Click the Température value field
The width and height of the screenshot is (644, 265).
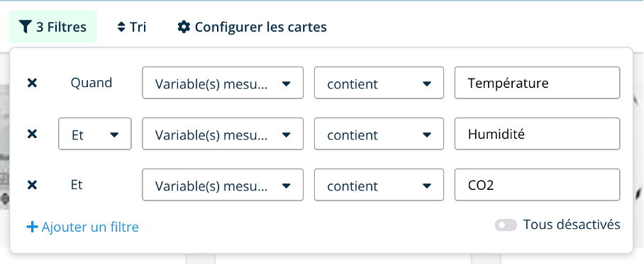tap(537, 83)
